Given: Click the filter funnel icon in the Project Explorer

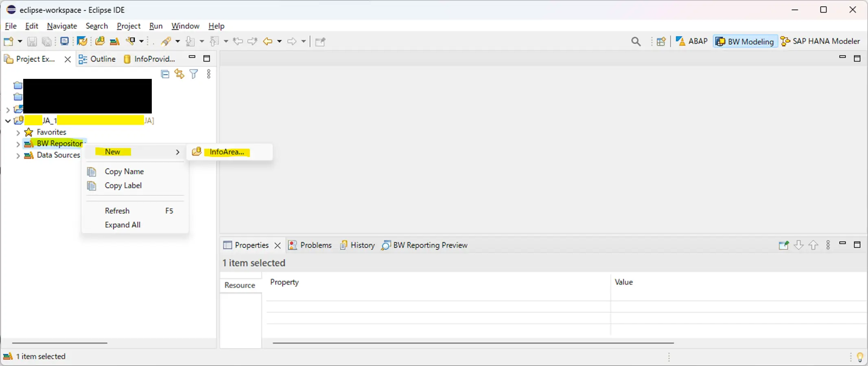Looking at the screenshot, I should pyautogui.click(x=194, y=74).
